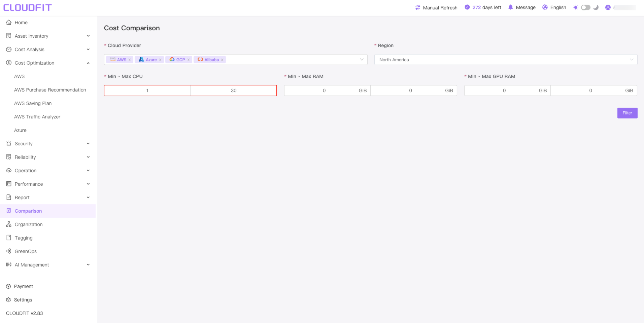Collapse the Cost Optimization menu
Viewport: 644px width, 323px height.
(88, 63)
